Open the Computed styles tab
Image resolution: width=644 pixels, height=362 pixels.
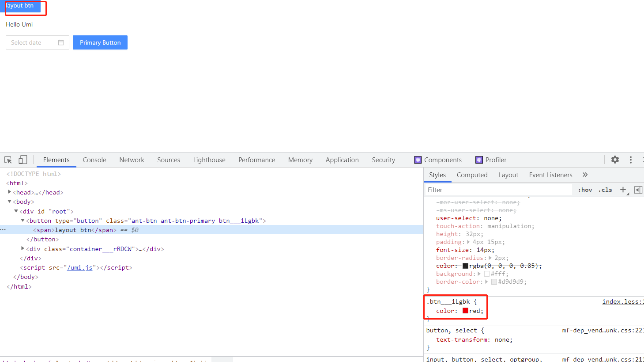pos(472,175)
